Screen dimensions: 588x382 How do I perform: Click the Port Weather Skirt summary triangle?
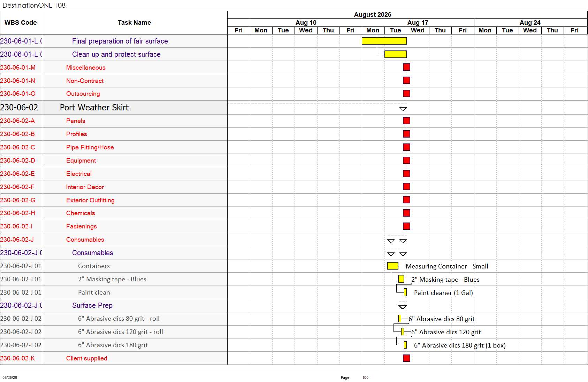(x=403, y=109)
